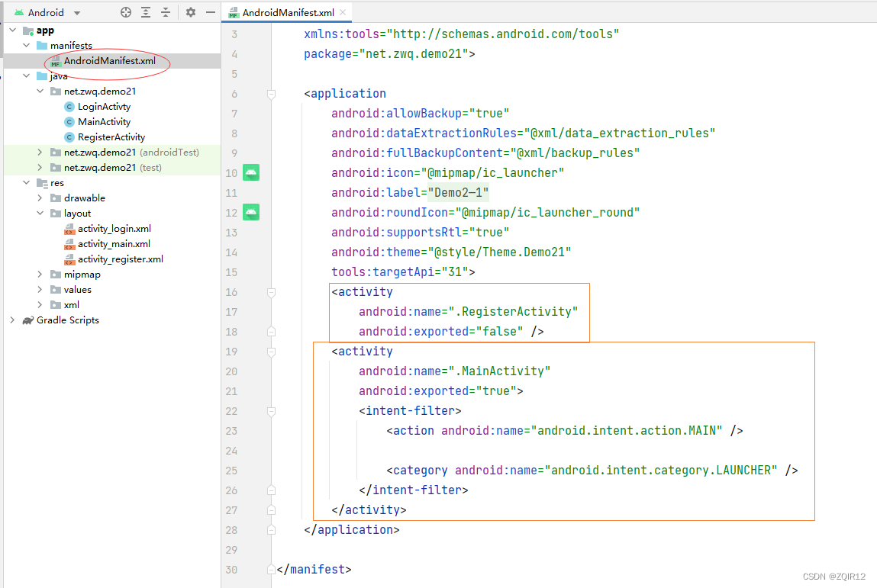Viewport: 877px width, 588px height.
Task: Select activity_main.xml in layout folder
Action: pyautogui.click(x=114, y=244)
